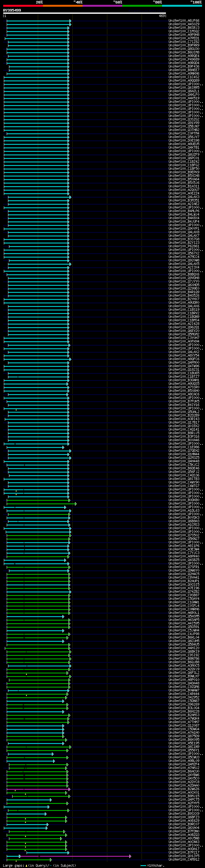Viewport: 205px width, 868px height.
Task: Open hit UniRef100_C4M912 at the bottom
Action: point(184,860)
